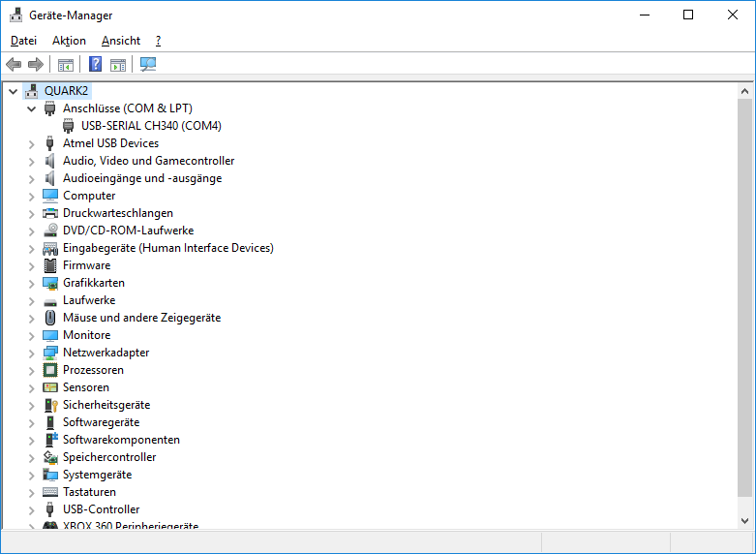Click the Tastaturen keyboard icon
756x554 pixels.
50,492
